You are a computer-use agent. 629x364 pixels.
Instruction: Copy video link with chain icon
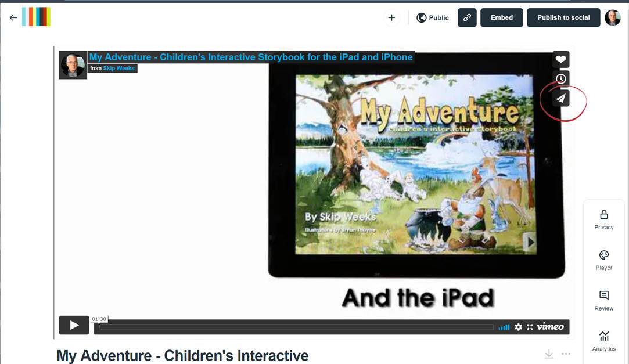pos(467,17)
